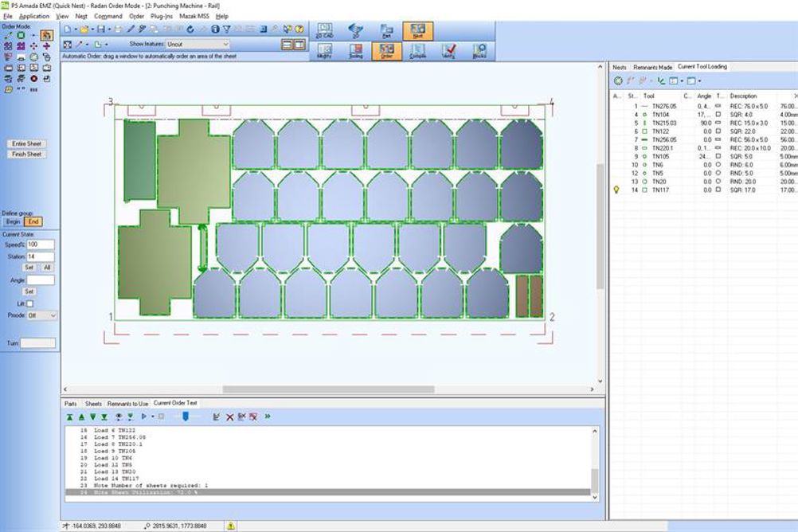Click the blue Play arrow icon

pyautogui.click(x=144, y=417)
